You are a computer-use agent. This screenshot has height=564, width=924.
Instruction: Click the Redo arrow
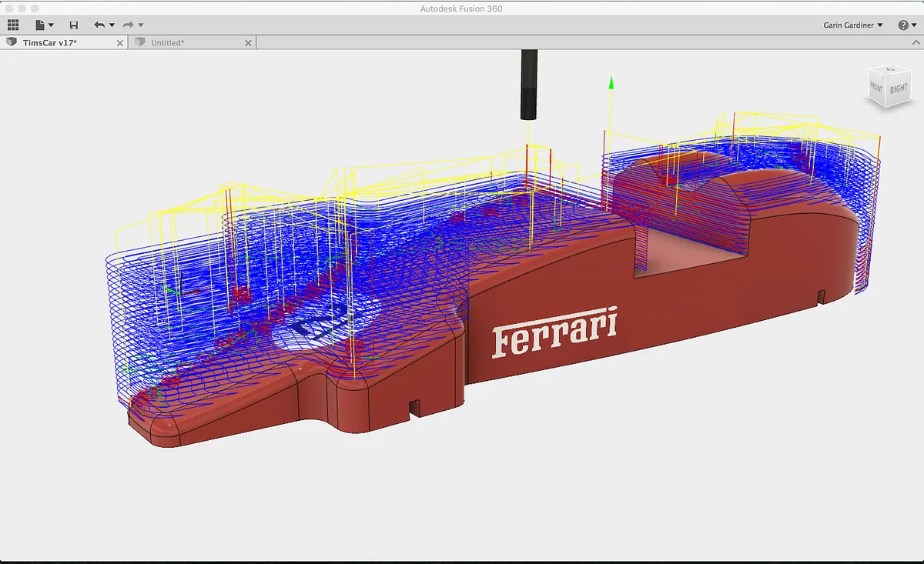coord(129,25)
